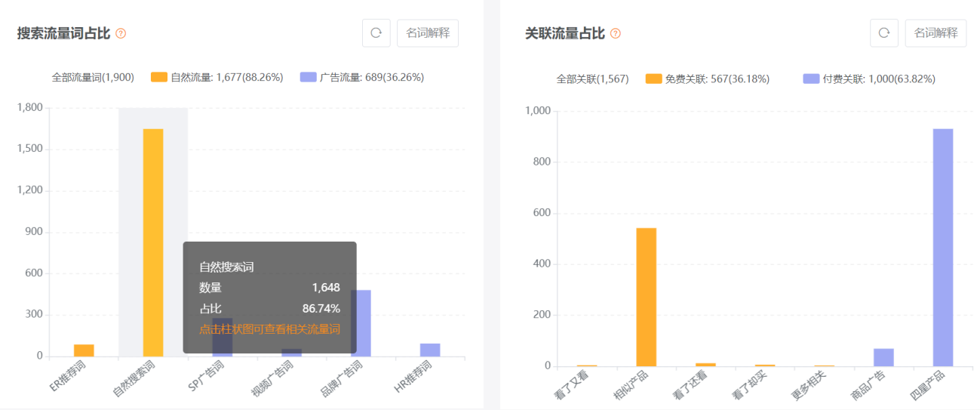Viewport: 980px width, 410px height.
Task: Click the purple 付费关联 legend swatch
Action: (x=811, y=79)
